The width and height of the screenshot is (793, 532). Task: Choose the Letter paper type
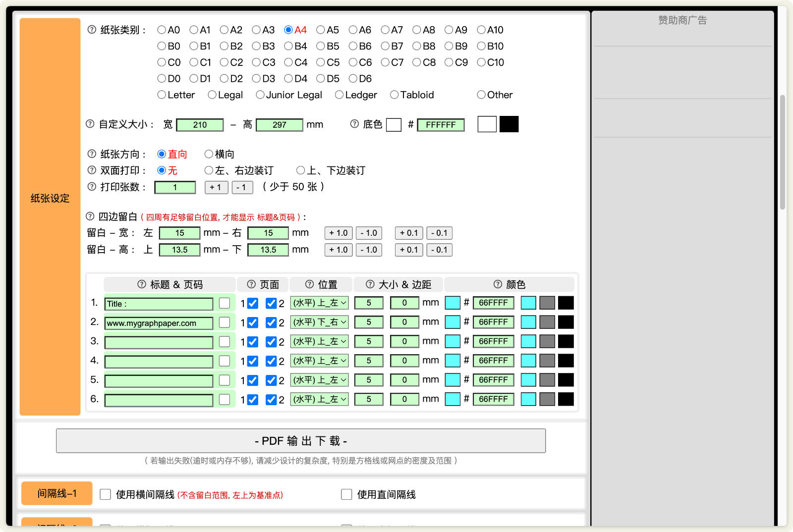tap(161, 95)
